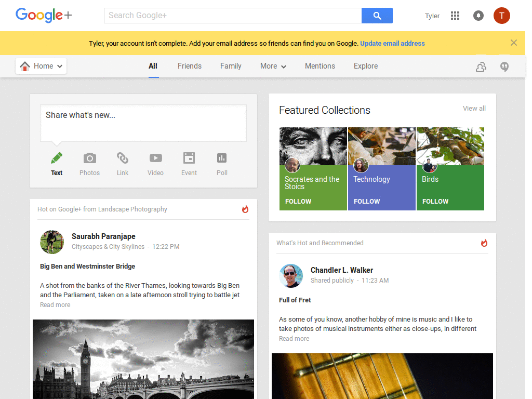The width and height of the screenshot is (532, 399).
Task: Click the Birds collection owner avatar
Action: [x=429, y=165]
